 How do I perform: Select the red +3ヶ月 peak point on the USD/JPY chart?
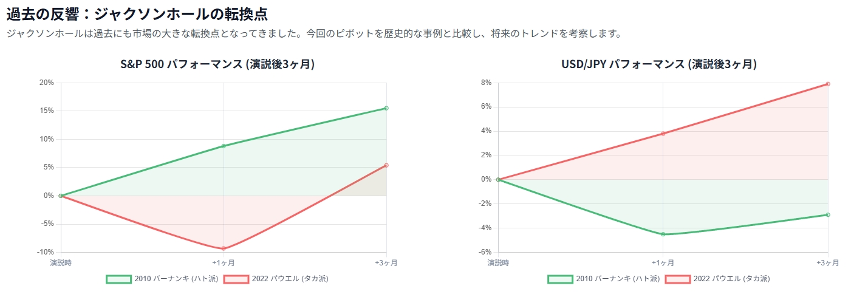(x=828, y=84)
